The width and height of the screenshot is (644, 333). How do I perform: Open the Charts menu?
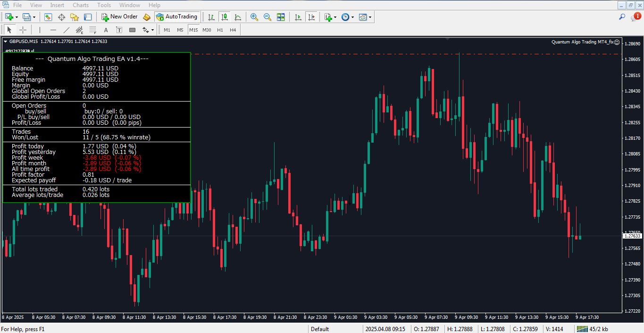click(81, 5)
